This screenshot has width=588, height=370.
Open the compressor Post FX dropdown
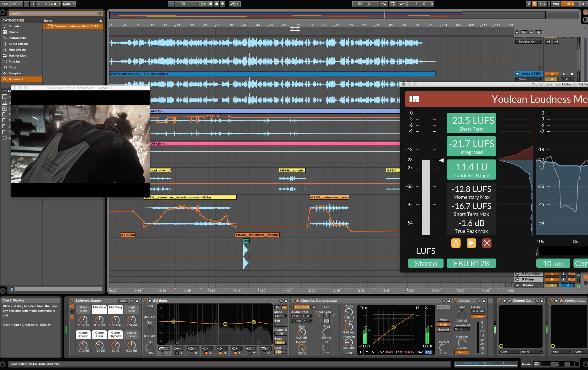click(302, 321)
